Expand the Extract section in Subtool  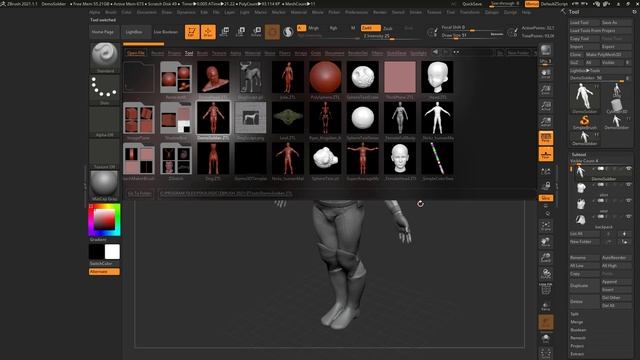pyautogui.click(x=577, y=354)
